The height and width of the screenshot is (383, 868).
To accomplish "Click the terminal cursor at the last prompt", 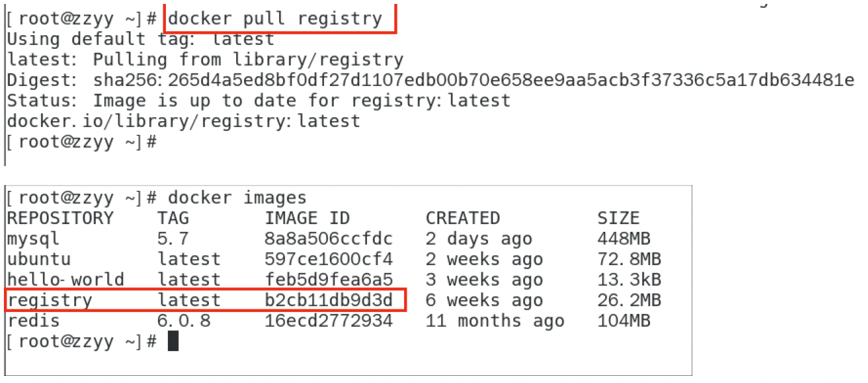I will [x=172, y=341].
